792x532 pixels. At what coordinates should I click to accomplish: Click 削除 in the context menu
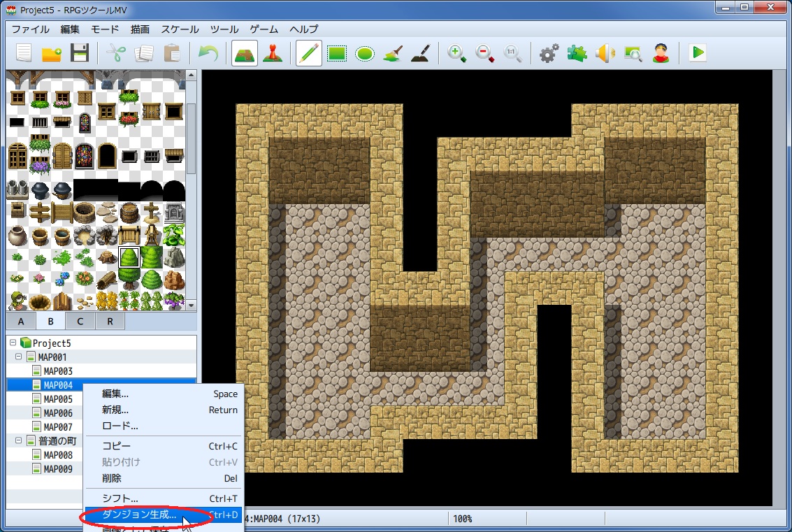pyautogui.click(x=112, y=479)
